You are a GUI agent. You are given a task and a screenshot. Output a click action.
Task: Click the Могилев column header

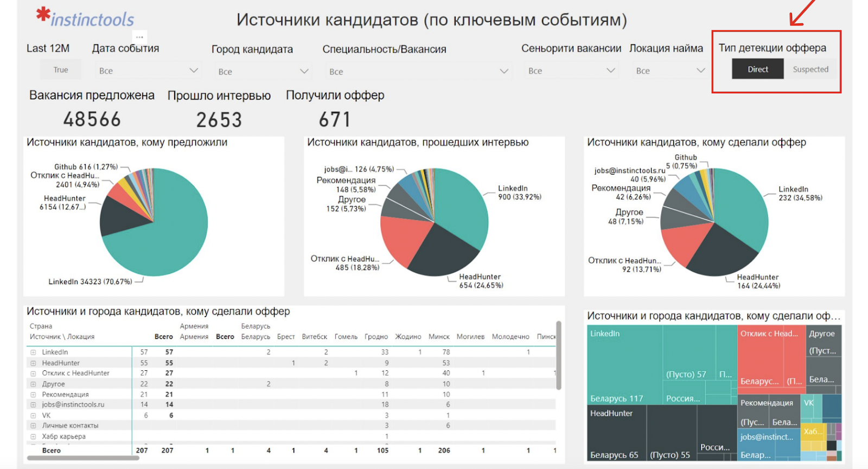tap(470, 337)
